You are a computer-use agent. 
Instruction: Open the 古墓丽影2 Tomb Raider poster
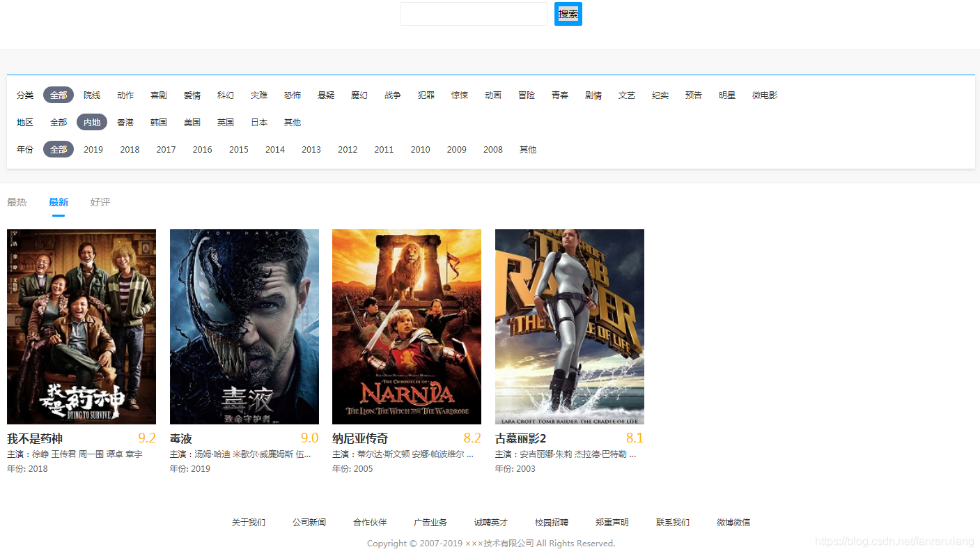[x=570, y=327]
